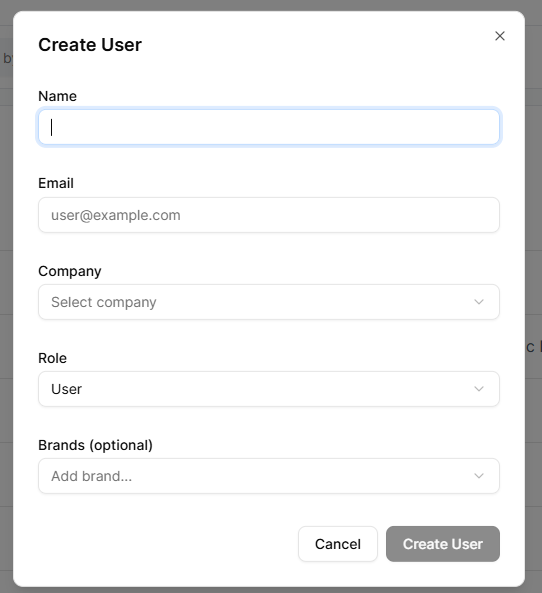Viewport: 542px width, 593px height.
Task: Click the Cancel button
Action: tap(338, 544)
